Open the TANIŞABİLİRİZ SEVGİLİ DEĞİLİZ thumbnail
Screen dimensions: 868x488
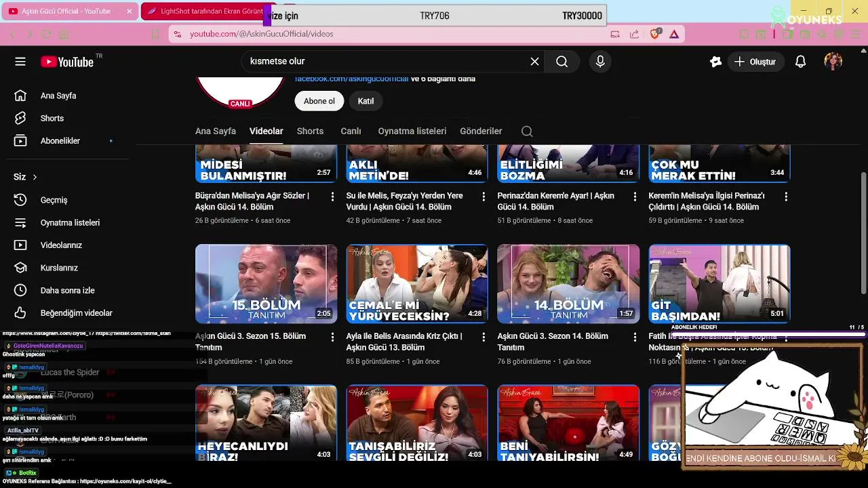pyautogui.click(x=417, y=424)
